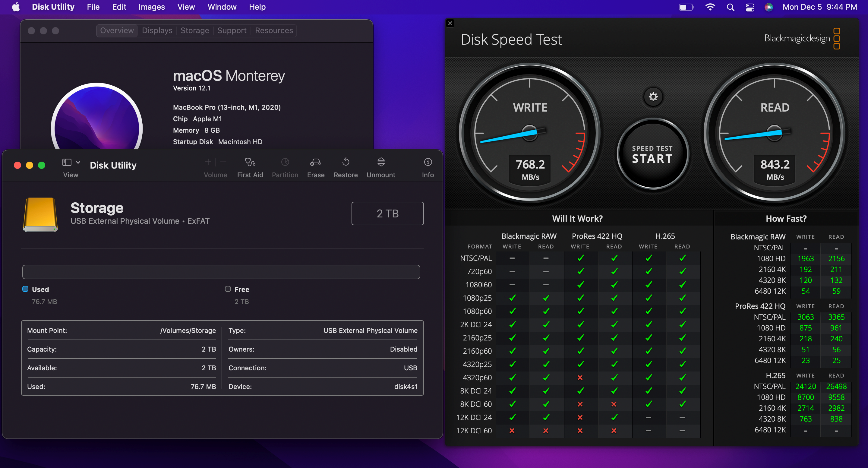Open the Edit menu
Screen dimensions: 868x468
[119, 7]
